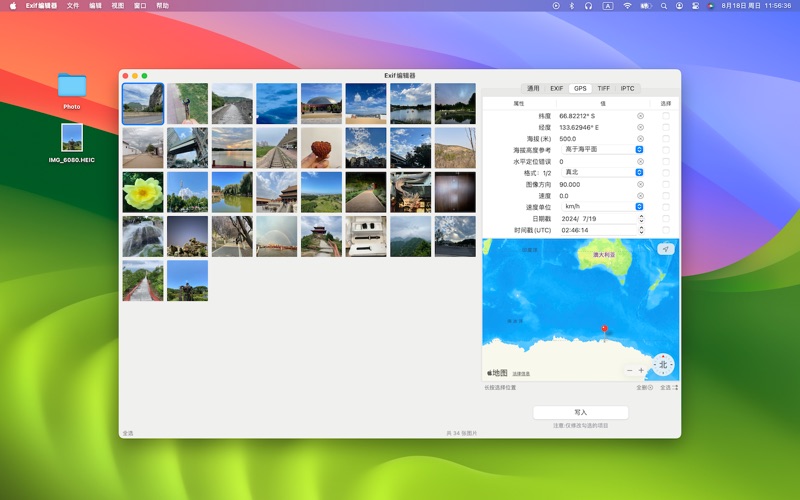Click the 写入 write button
Viewport: 800px width, 500px height.
[580, 412]
